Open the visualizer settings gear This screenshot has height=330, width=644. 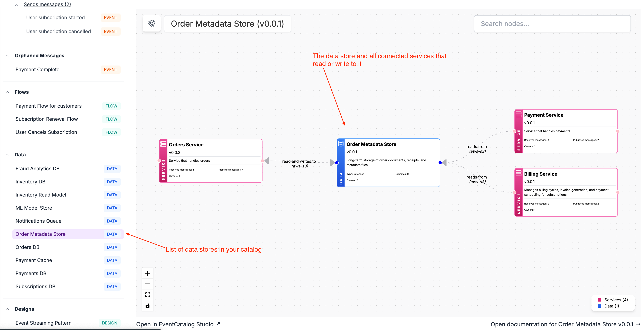(151, 24)
